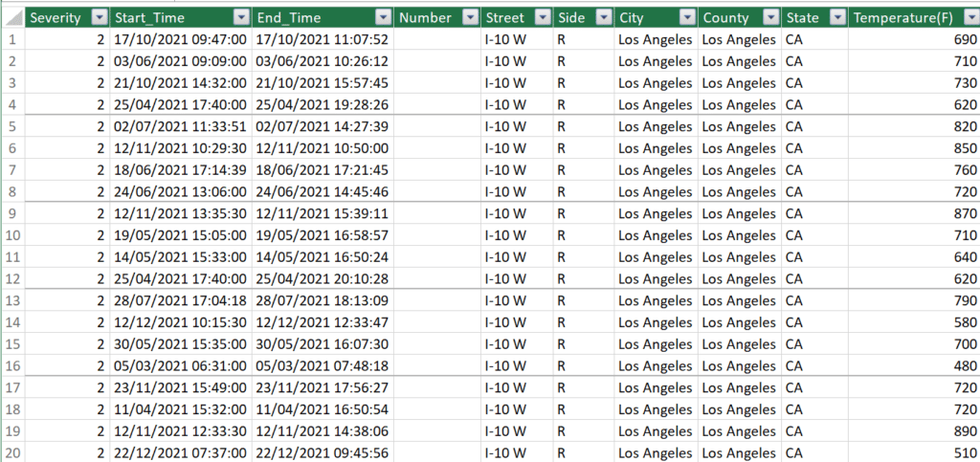Select start time cell 14/05/2021 15:33:00
The height and width of the screenshot is (462, 980).
[x=181, y=256]
